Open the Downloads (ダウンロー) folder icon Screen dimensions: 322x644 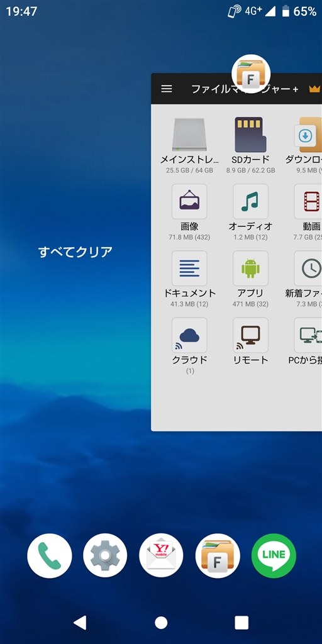point(308,135)
